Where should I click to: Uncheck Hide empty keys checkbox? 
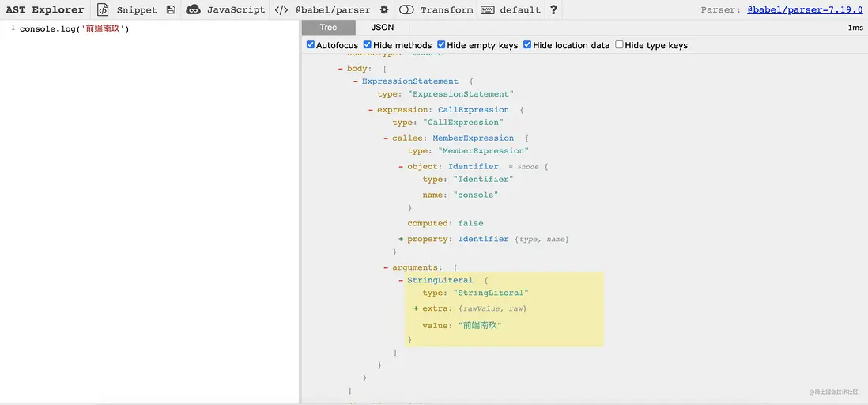(441, 45)
